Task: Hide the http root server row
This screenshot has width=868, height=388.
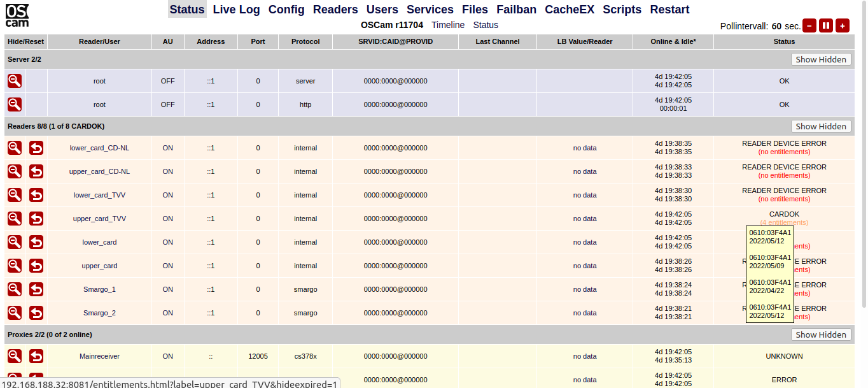Action: click(15, 104)
